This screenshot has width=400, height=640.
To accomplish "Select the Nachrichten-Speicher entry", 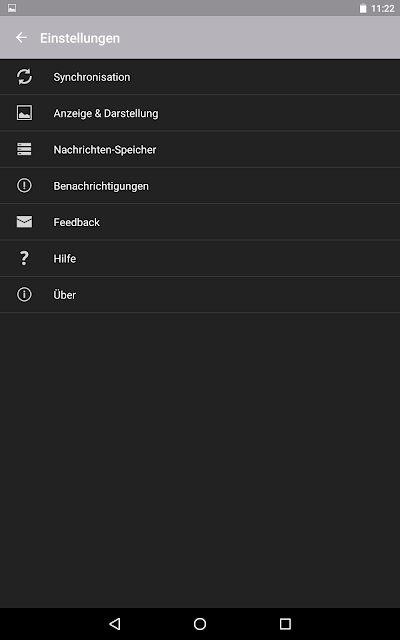I will coord(200,149).
